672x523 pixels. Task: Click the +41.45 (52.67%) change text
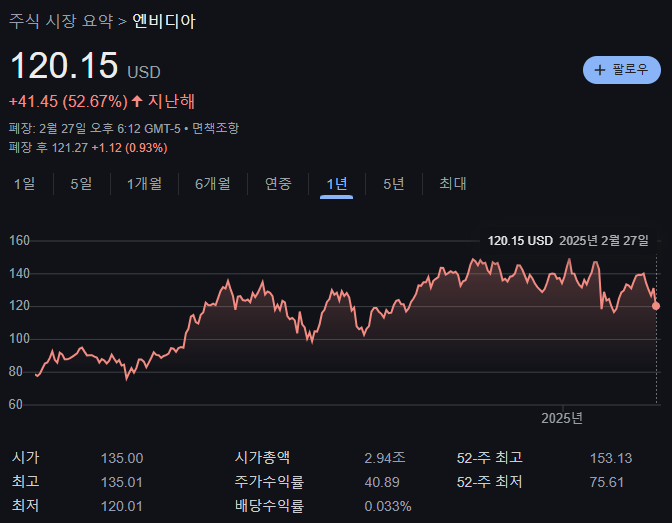pyautogui.click(x=68, y=102)
